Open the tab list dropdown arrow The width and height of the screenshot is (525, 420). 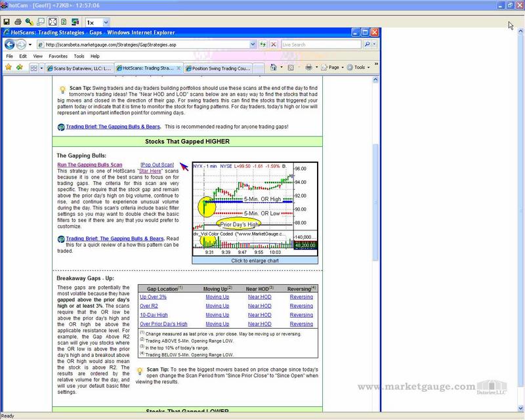41,68
